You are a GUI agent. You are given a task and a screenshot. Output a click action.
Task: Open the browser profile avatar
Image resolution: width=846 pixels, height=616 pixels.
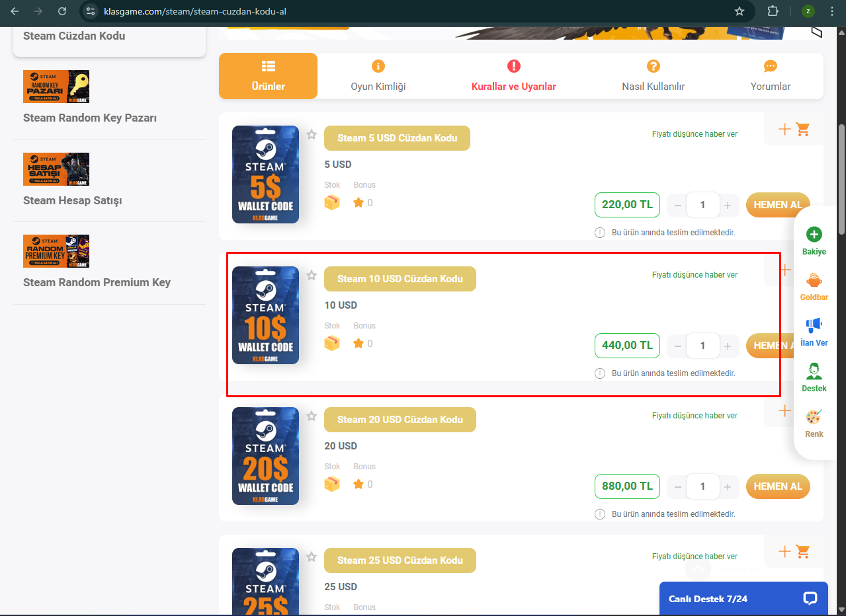(x=808, y=11)
